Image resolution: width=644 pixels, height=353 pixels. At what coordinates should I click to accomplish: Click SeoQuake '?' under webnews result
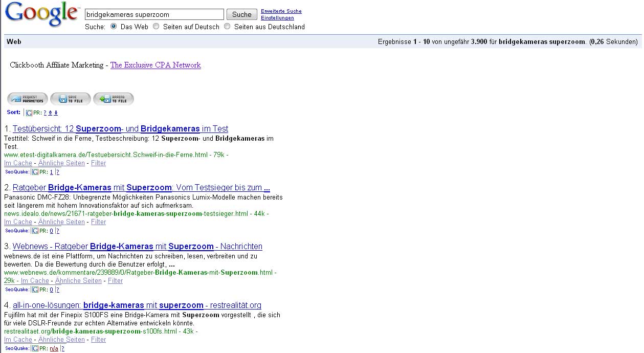[x=58, y=290]
